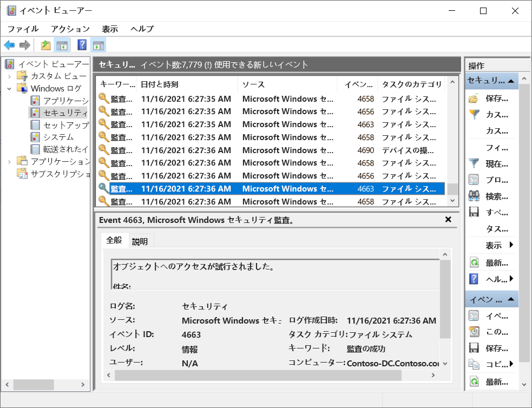
Task: Click 保存されたログを開く folder icon action
Action: tap(474, 98)
